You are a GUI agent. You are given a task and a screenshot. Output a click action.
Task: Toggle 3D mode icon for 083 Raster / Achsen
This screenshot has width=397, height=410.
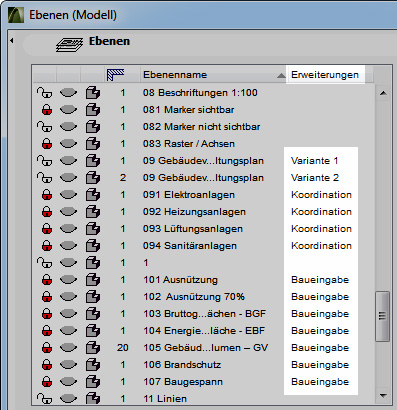pyautogui.click(x=93, y=144)
